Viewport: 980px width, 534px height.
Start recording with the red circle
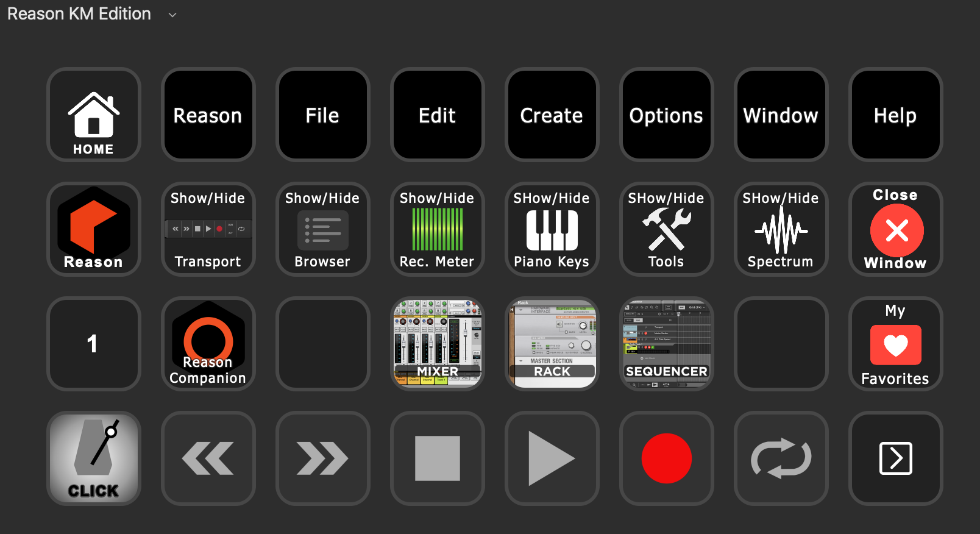point(667,458)
